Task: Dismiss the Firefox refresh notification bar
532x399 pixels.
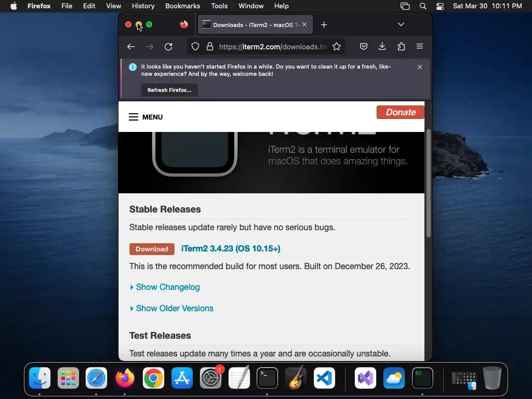Action: 420,67
